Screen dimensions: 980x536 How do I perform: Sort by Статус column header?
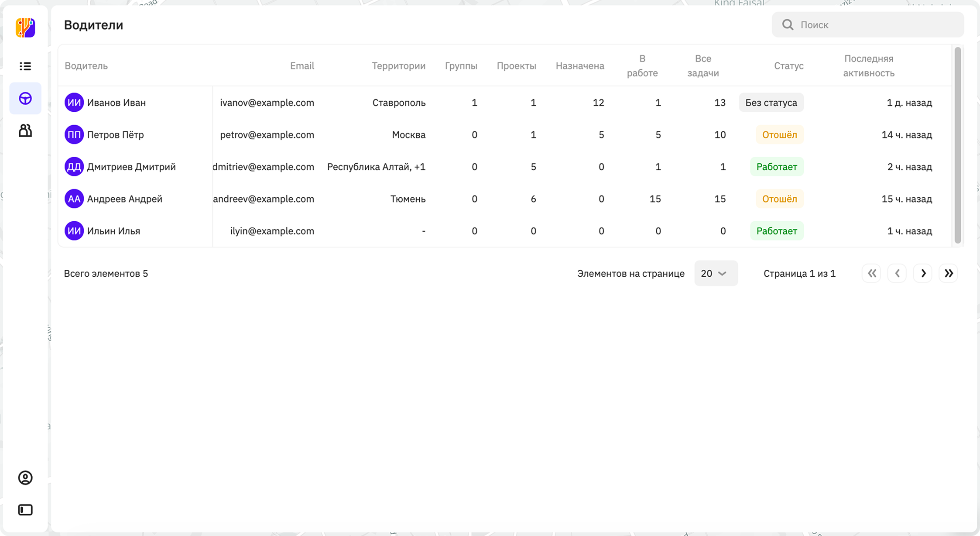pos(788,66)
